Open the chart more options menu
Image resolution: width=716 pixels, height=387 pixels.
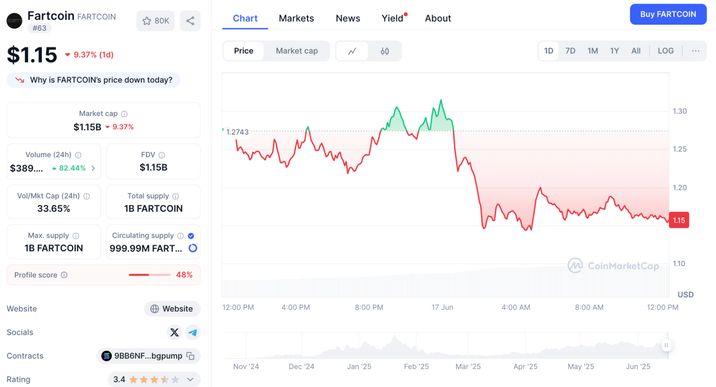tap(695, 51)
